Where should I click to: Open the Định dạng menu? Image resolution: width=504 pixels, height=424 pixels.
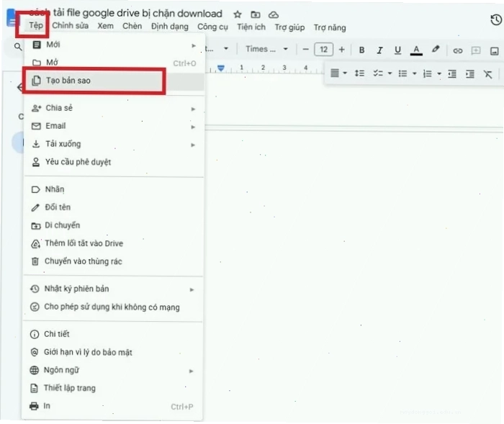pos(170,27)
